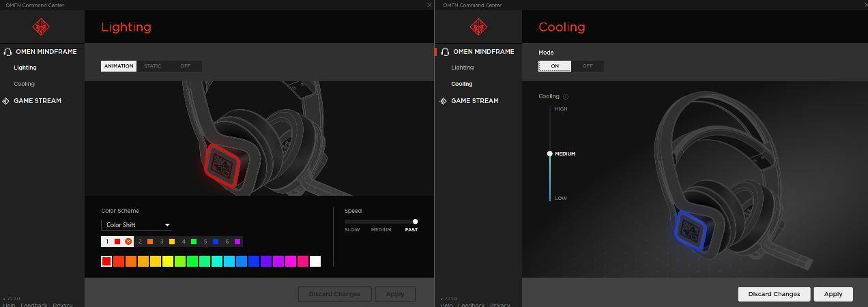
Task: Click the headset icon in the Cooling window sidebar
Action: pos(445,52)
